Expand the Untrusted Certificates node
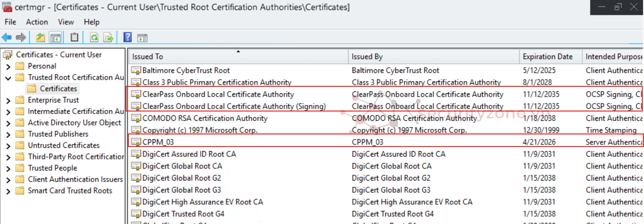 point(8,146)
